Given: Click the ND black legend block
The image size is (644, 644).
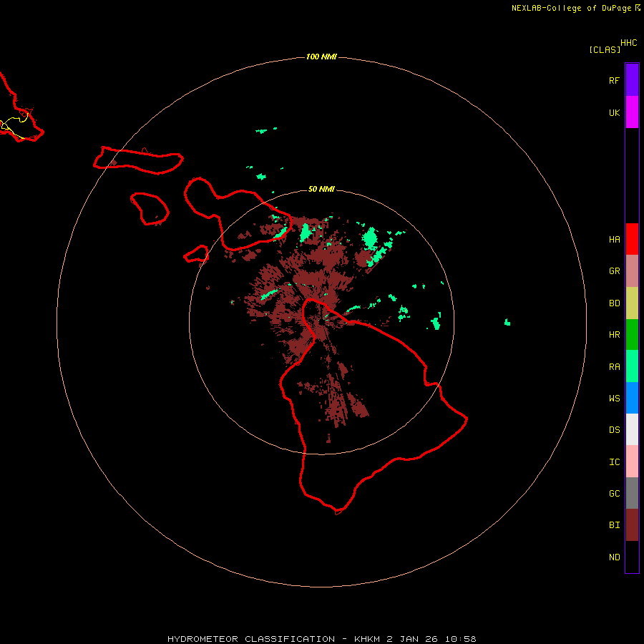Looking at the screenshot, I should 632,557.
